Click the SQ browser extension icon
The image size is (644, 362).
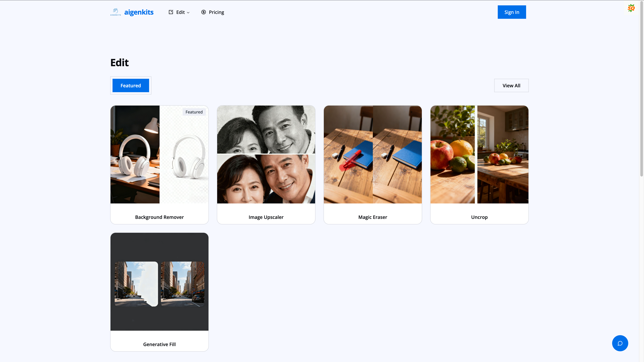point(631,8)
